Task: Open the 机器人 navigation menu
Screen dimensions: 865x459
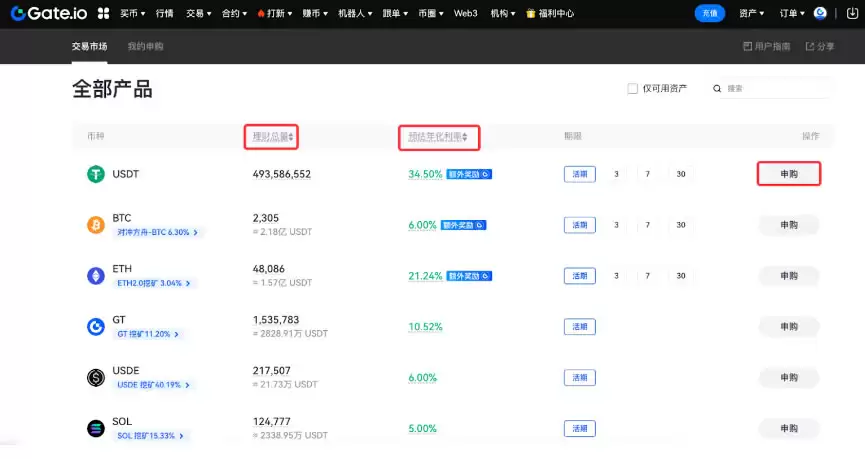Action: pos(355,13)
